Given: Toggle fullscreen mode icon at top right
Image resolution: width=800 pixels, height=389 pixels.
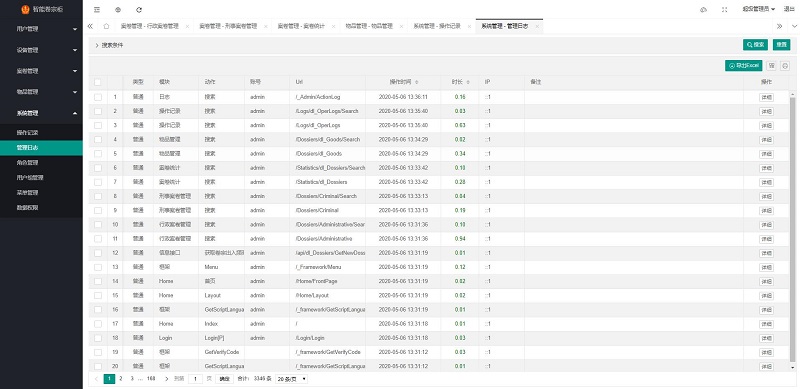Looking at the screenshot, I should pyautogui.click(x=724, y=10).
